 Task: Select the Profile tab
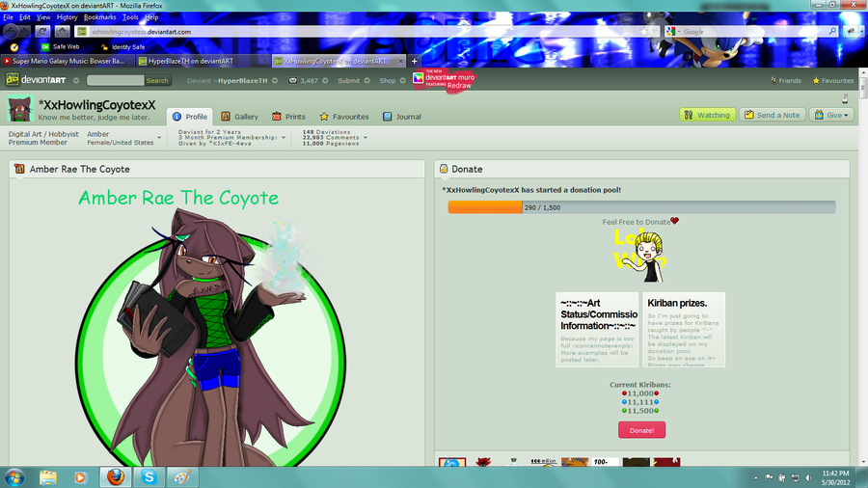(x=190, y=117)
